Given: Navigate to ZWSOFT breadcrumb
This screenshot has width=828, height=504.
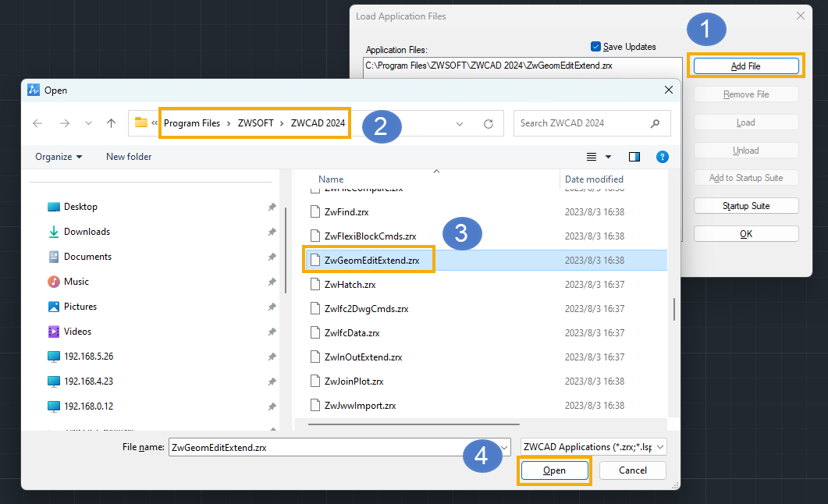Looking at the screenshot, I should click(x=256, y=123).
